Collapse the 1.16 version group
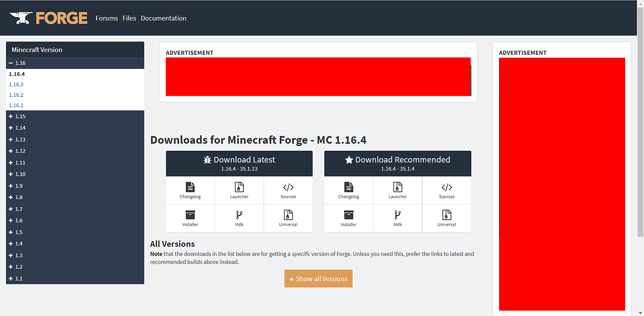Viewport: 644px width, 316px height. click(75, 63)
